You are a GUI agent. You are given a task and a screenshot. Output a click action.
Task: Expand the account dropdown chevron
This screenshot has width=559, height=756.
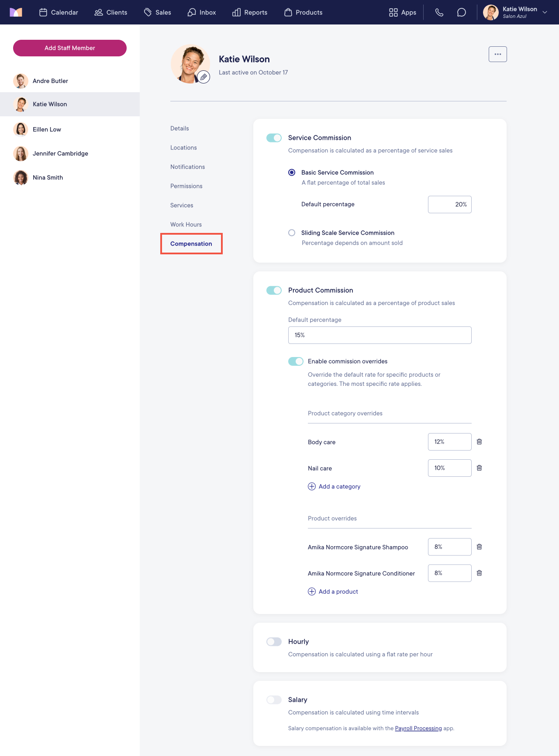(x=545, y=12)
